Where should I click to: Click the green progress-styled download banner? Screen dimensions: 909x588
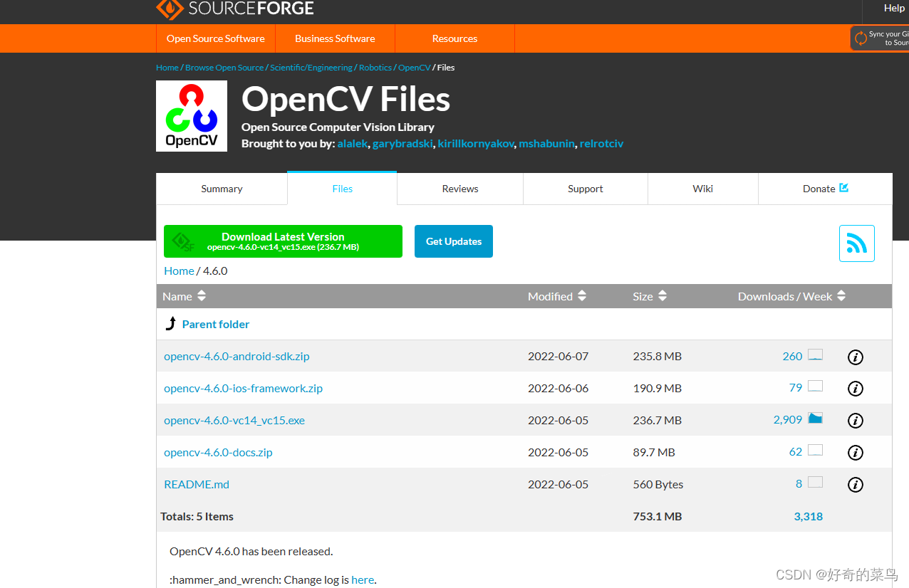[x=283, y=241]
